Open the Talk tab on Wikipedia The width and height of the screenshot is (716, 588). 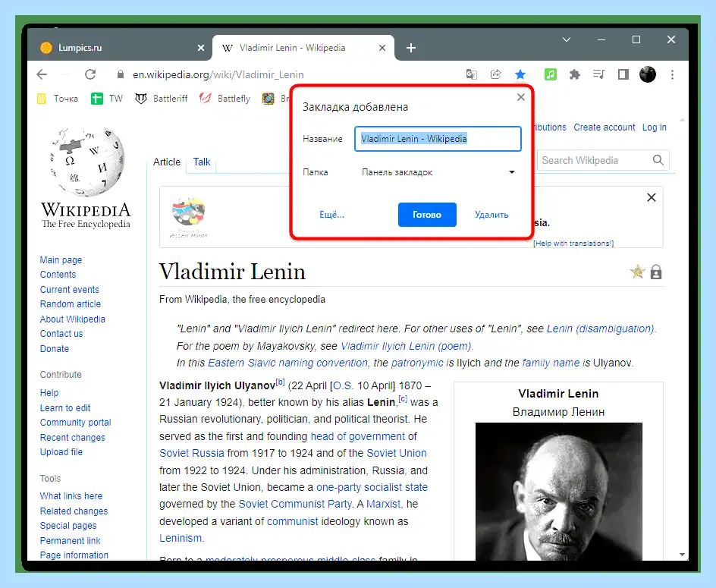[202, 162]
